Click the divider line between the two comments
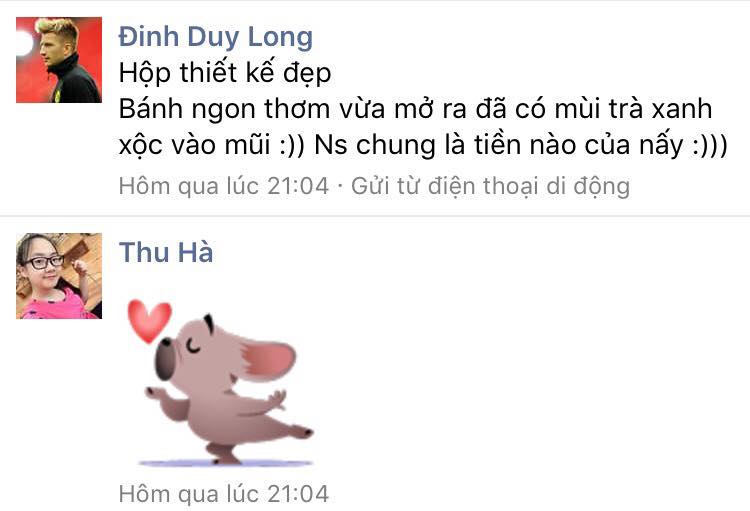750x511 pixels. tap(375, 216)
